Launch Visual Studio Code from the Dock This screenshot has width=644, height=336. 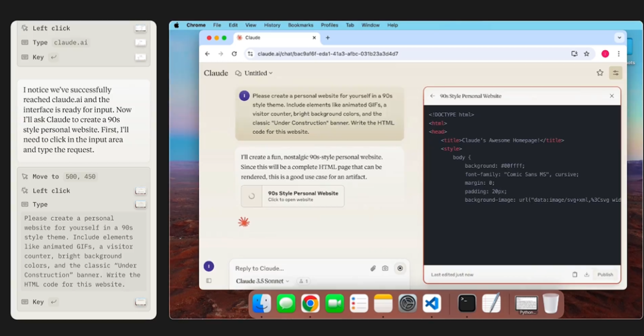(x=432, y=304)
